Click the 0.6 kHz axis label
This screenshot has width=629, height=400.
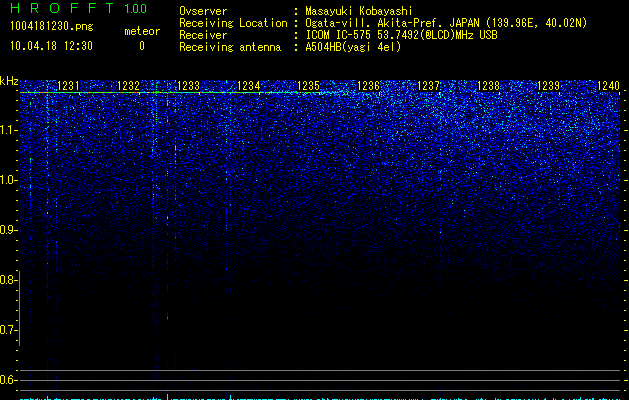click(8, 380)
